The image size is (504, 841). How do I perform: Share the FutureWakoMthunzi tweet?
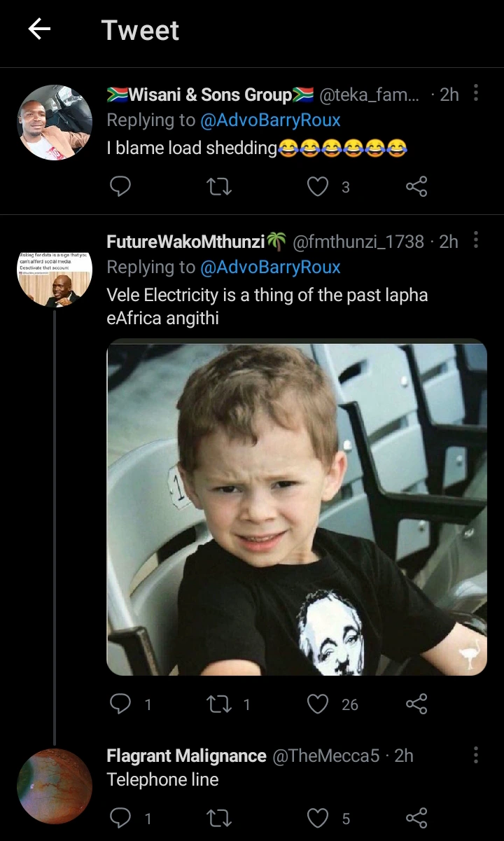[416, 704]
